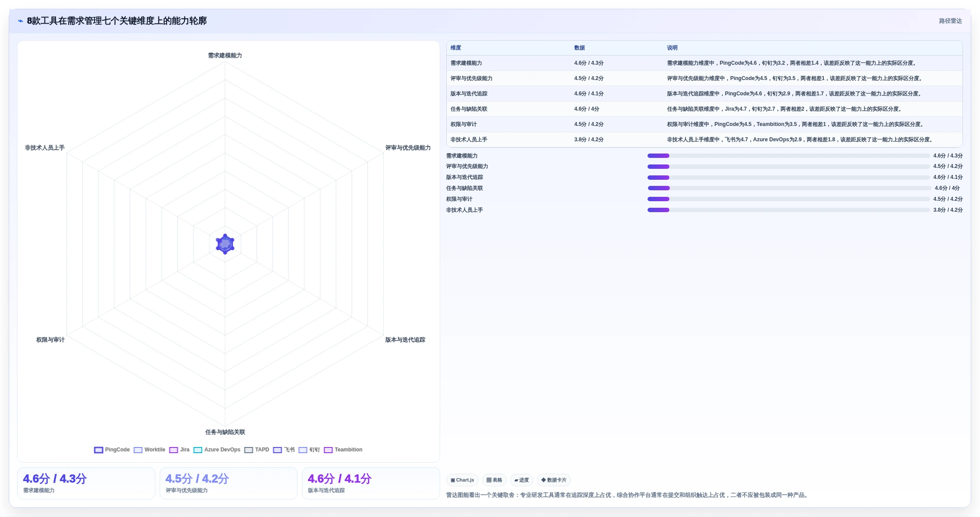Click the 数据 column header
Viewport: 980px width, 517px height.
coord(580,48)
